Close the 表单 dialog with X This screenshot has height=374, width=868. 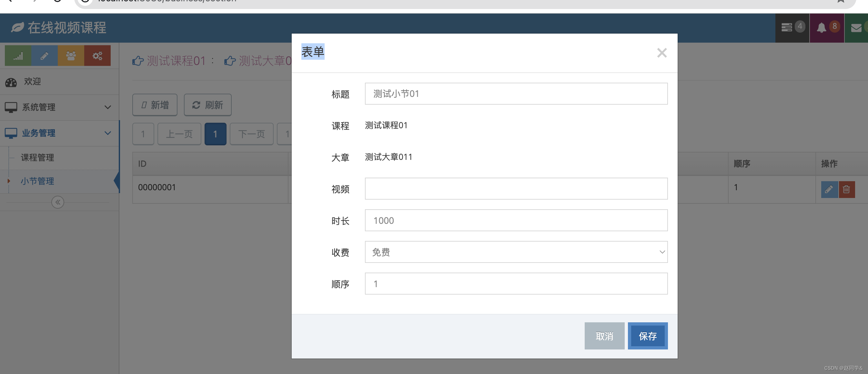(661, 53)
